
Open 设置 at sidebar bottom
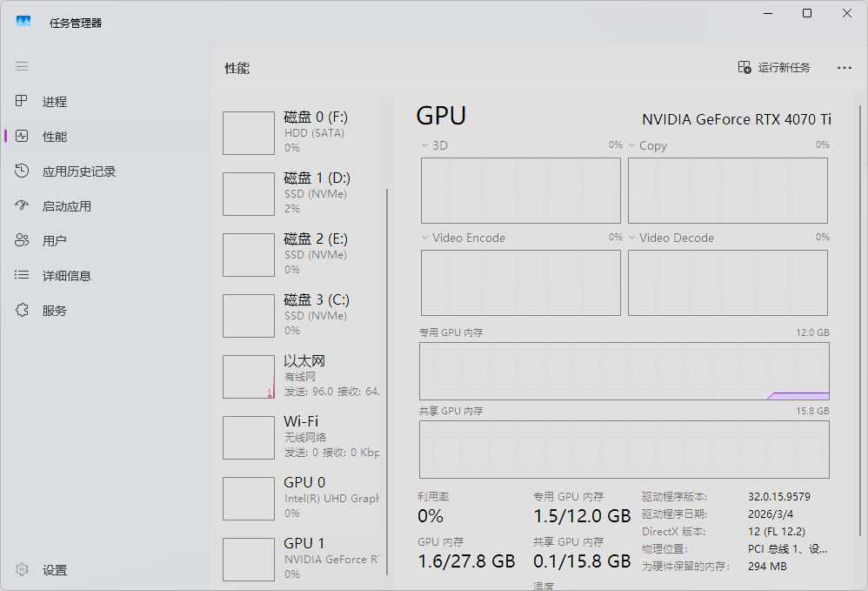pyautogui.click(x=54, y=570)
